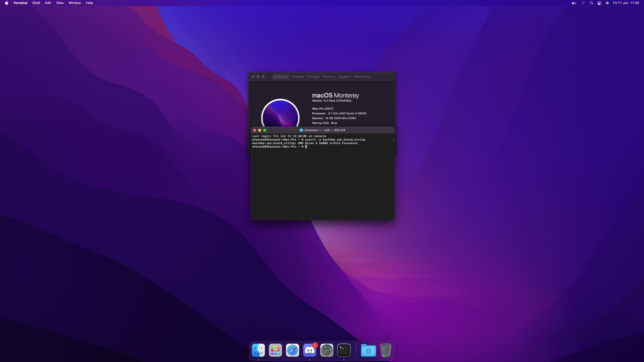
Task: Click the volume icon in menu bar
Action: (574, 3)
